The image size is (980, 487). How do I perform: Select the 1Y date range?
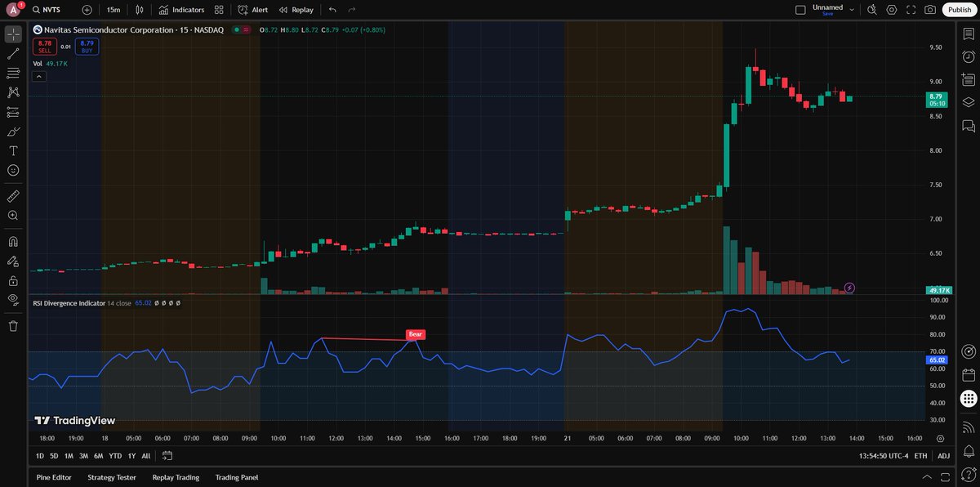[x=131, y=456]
